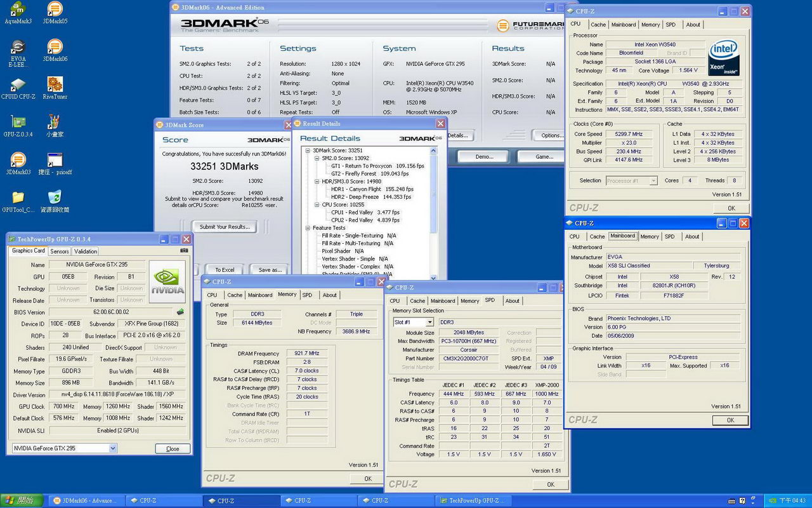
Task: Click the system tray clock 04:43
Action: tap(793, 500)
